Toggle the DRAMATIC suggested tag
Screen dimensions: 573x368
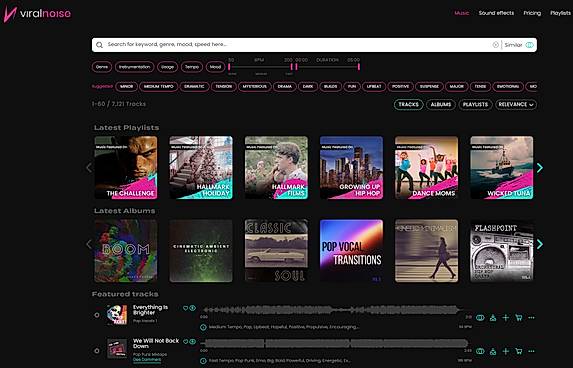click(x=194, y=87)
